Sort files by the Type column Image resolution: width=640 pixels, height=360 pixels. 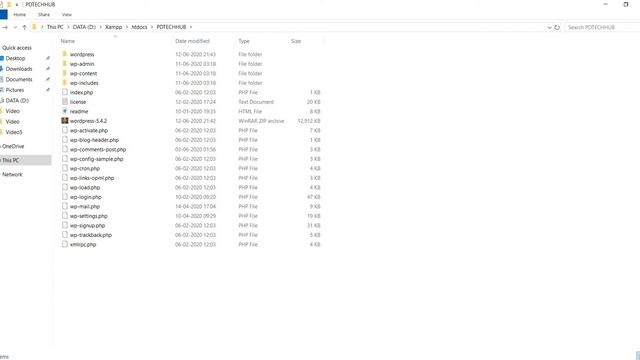pos(244,41)
